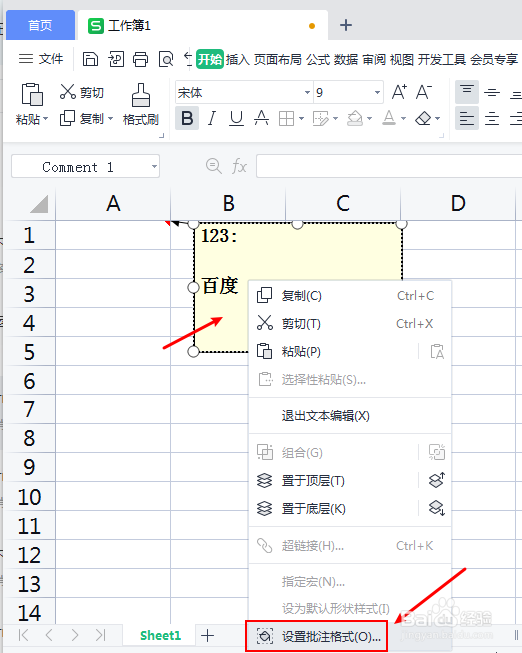Screen dimensions: 522x653
Task: Expand the Copy (复制) dropdown arrow
Action: tap(110, 119)
